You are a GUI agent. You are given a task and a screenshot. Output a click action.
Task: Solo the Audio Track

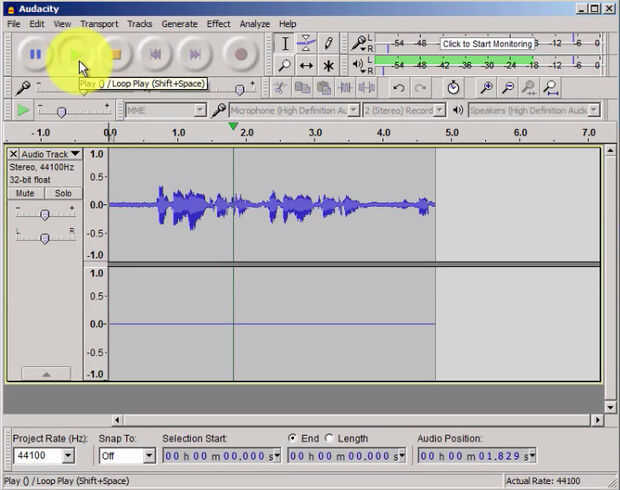pos(63,193)
